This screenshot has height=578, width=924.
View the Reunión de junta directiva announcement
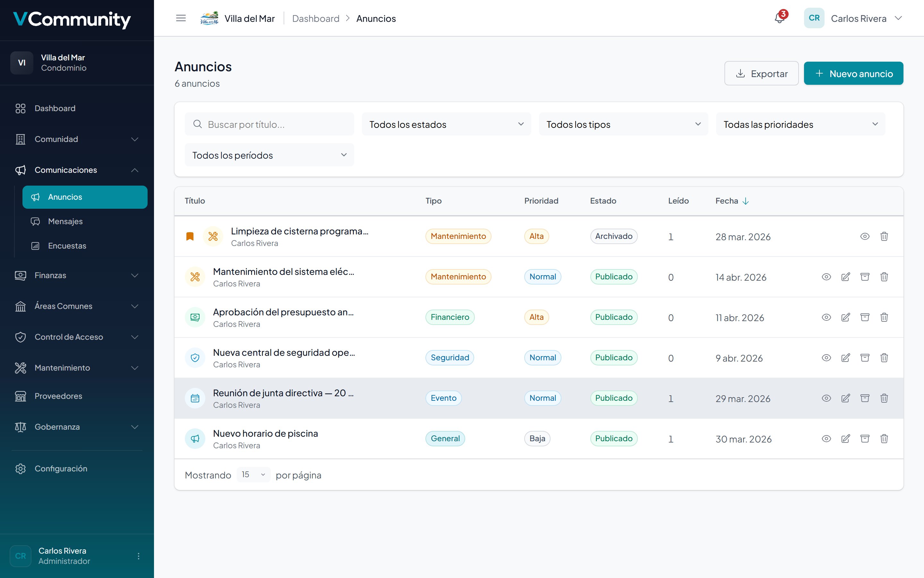[826, 398]
